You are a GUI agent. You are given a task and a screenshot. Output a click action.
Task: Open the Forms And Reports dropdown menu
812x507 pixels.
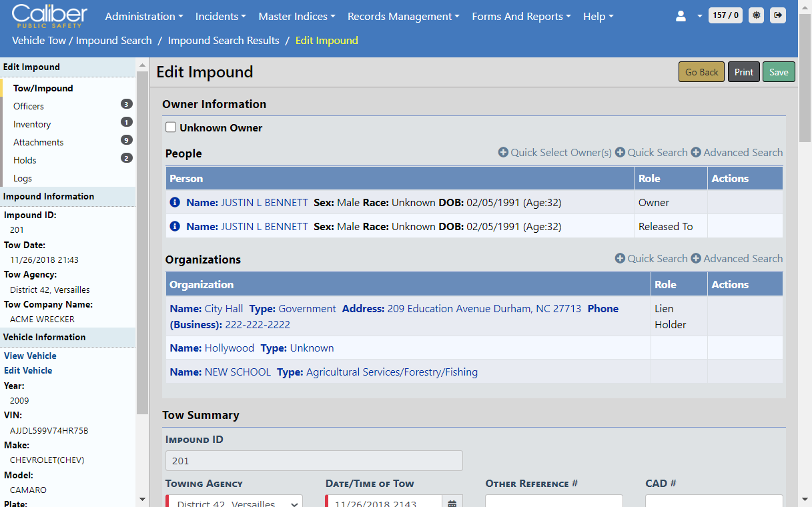pyautogui.click(x=521, y=16)
